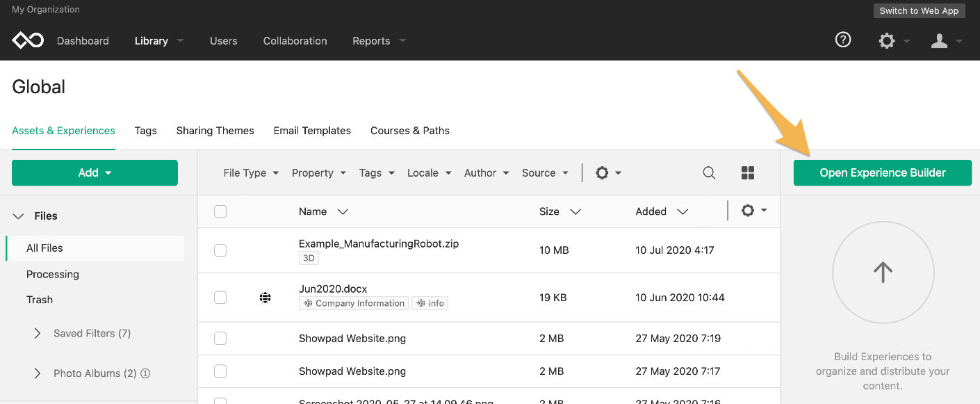Screen dimensions: 980x404
Task: Click the green Add button
Action: (95, 173)
